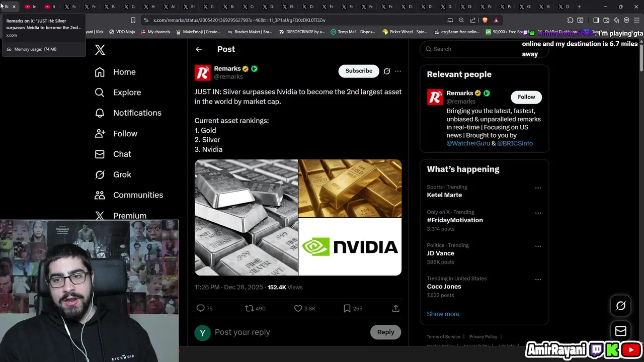Click the zoom magnifier icon in address bar
The image size is (644, 362).
[x=461, y=20]
